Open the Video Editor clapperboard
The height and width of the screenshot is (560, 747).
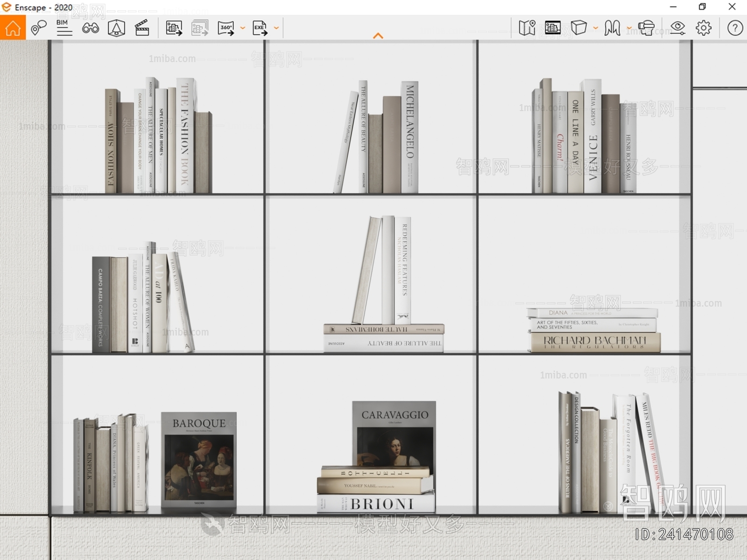(142, 28)
